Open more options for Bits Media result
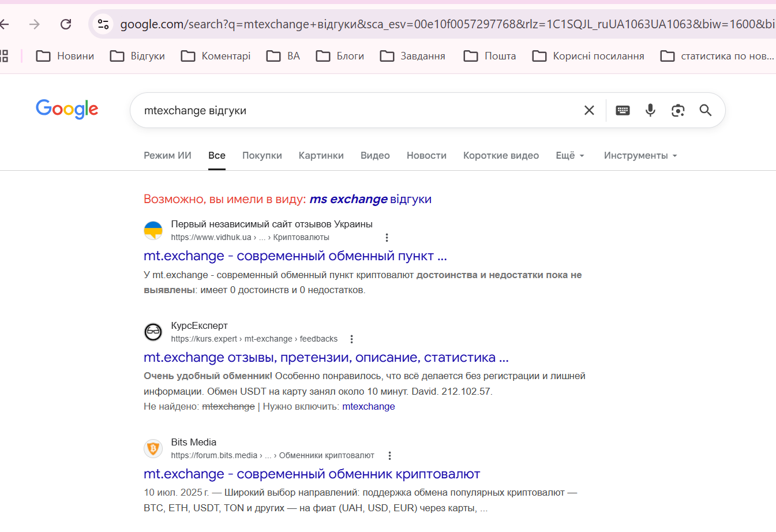 [x=389, y=456]
